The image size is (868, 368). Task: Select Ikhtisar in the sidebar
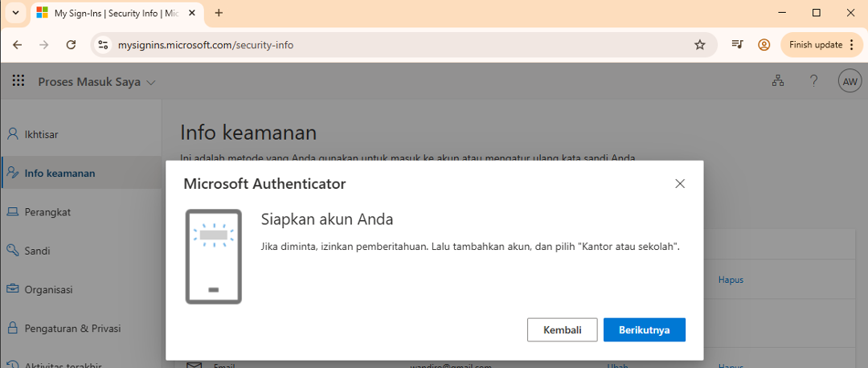[41, 134]
